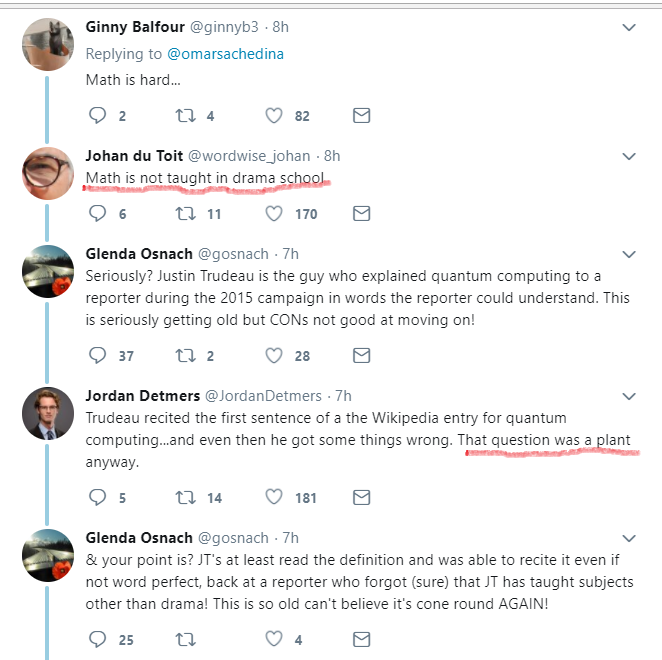The height and width of the screenshot is (660, 662).
Task: Reply to Ginny Balfour's tweet
Action: click(x=98, y=116)
